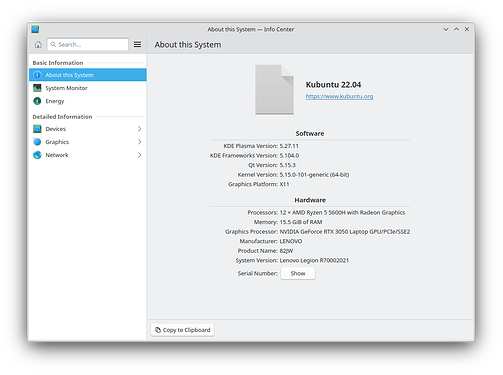503x375 pixels.
Task: Click the distribution logo placeholder image
Action: coord(274,90)
